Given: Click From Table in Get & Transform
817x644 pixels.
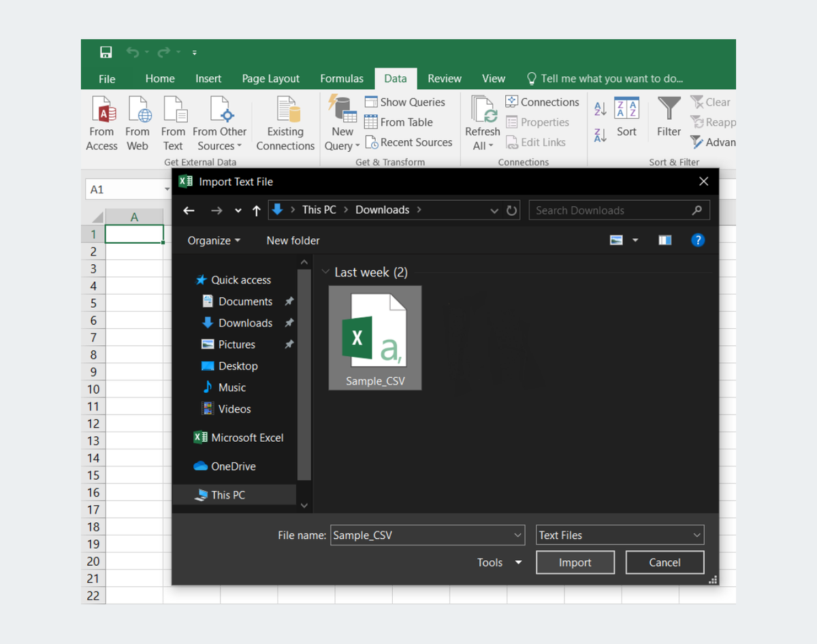Looking at the screenshot, I should [x=399, y=123].
